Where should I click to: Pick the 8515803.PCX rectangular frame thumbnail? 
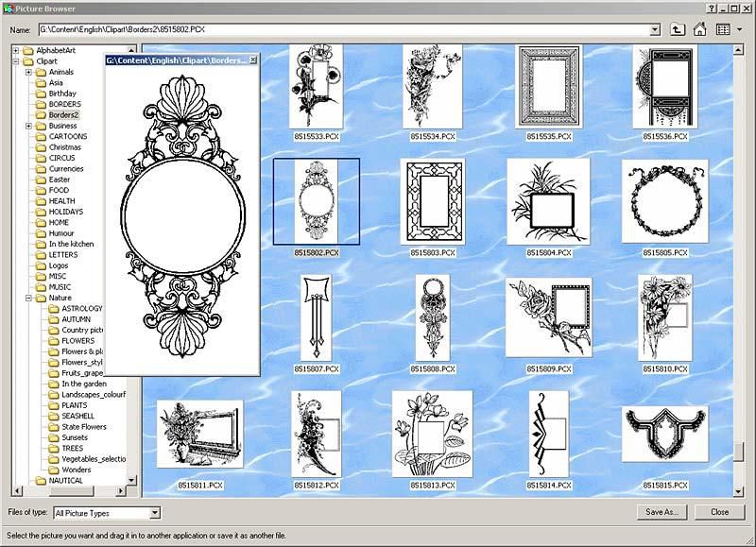(x=432, y=202)
